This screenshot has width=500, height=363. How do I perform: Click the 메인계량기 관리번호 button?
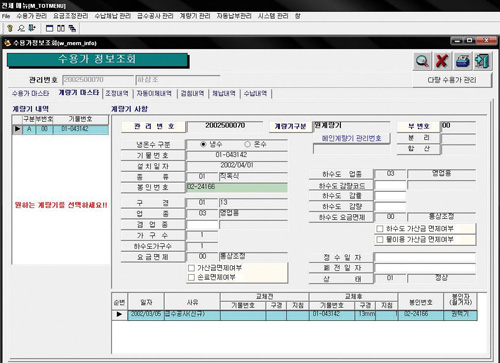point(351,138)
